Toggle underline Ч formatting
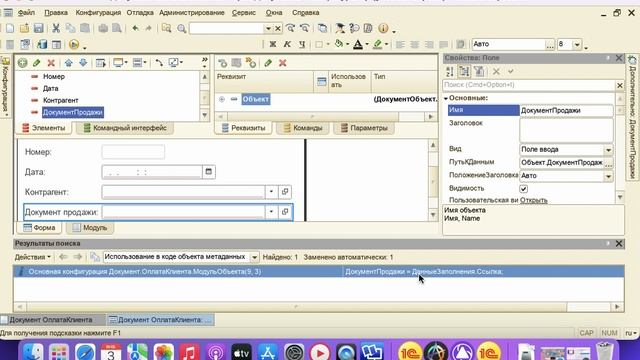This screenshot has width=640, height=360. pyautogui.click(x=302, y=44)
